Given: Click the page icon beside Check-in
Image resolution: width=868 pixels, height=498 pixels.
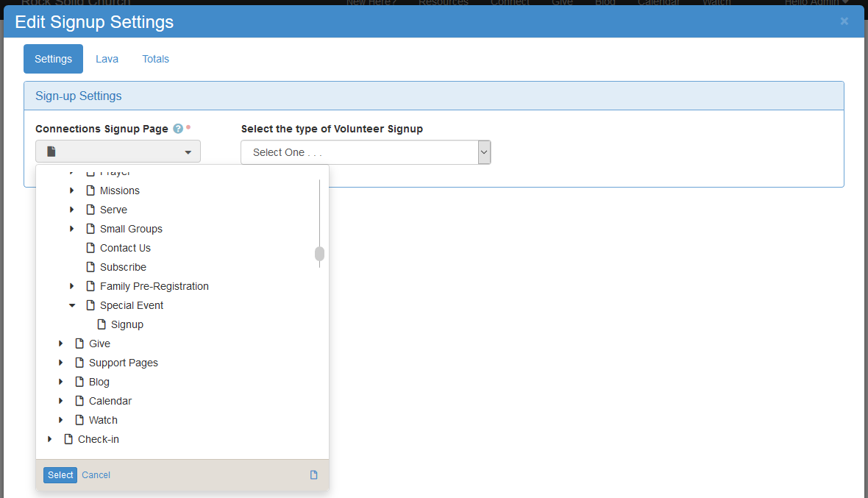Looking at the screenshot, I should [68, 439].
